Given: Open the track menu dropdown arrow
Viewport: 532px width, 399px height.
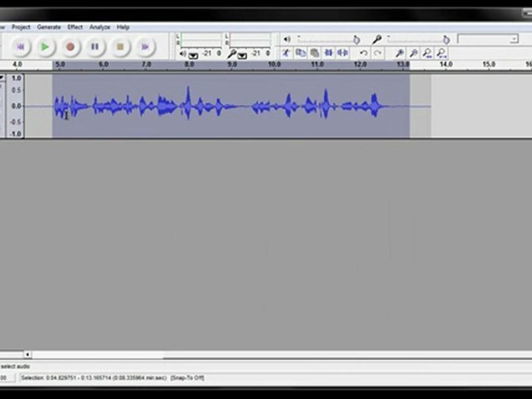Looking at the screenshot, I should [2, 78].
